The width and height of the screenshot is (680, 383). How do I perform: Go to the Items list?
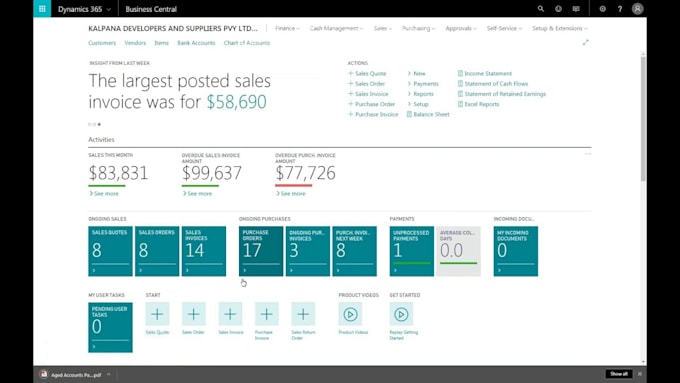(161, 43)
